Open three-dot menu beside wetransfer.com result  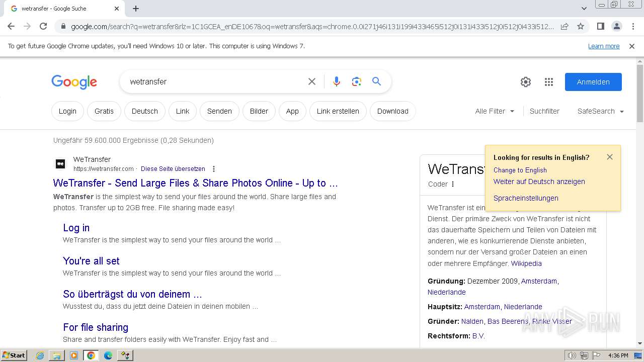[214, 169]
